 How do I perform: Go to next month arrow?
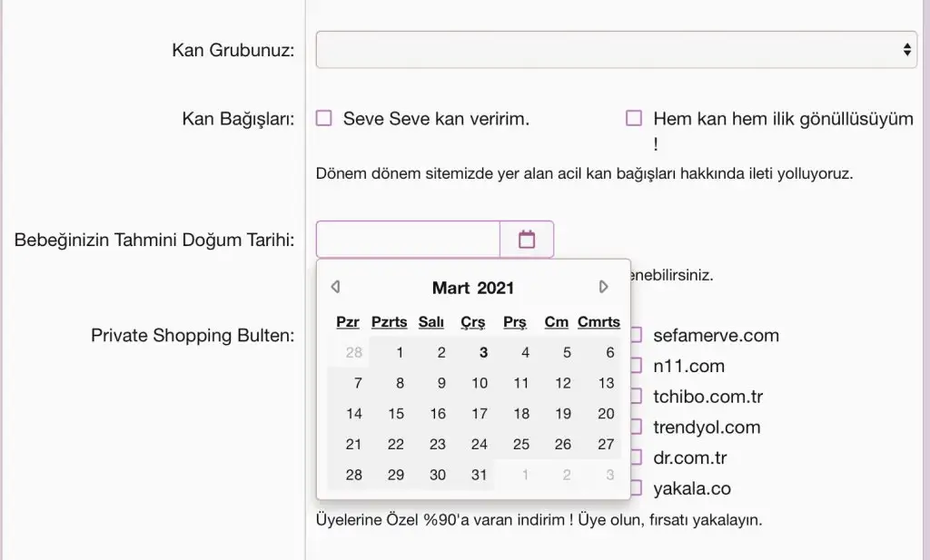604,287
